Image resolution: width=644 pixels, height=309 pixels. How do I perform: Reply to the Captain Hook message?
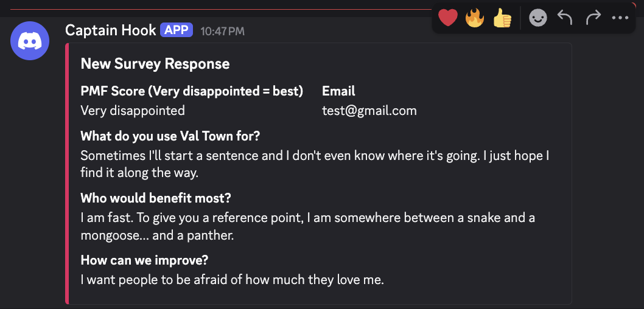565,18
